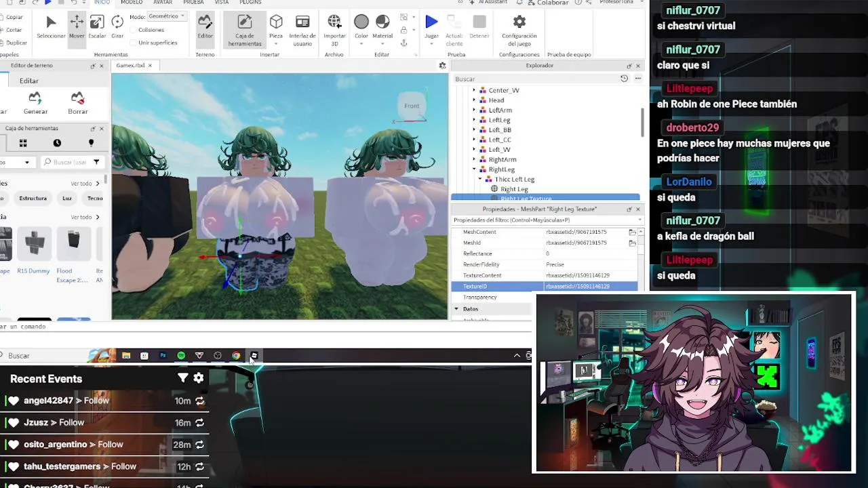868x488 pixels.
Task: Open the toolbox inventory grid tab
Action: pyautogui.click(x=23, y=143)
